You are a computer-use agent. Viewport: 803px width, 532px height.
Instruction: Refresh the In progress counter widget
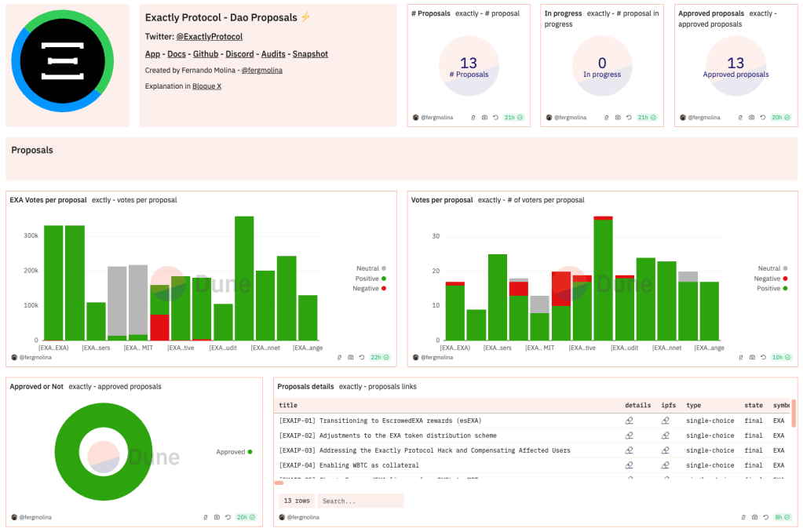coord(630,118)
